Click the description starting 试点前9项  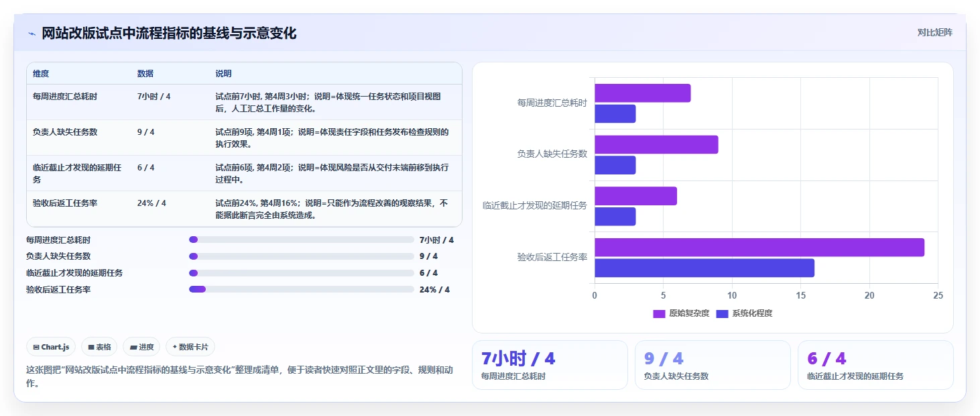[x=332, y=138]
